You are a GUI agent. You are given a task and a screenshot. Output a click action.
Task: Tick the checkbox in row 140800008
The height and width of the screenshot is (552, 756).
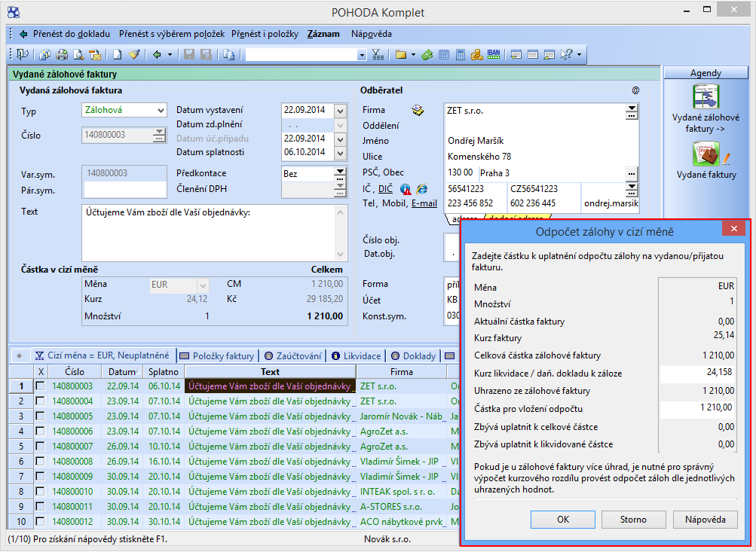[40, 462]
